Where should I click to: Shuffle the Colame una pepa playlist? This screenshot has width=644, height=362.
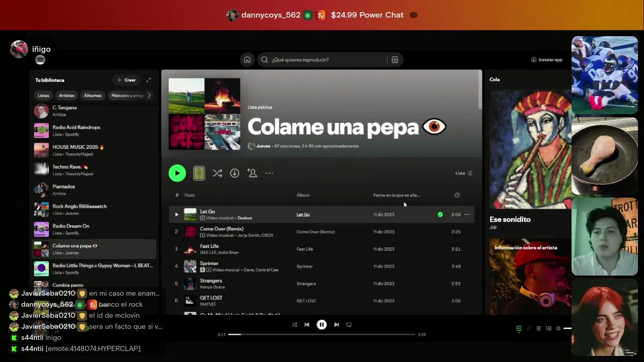217,173
